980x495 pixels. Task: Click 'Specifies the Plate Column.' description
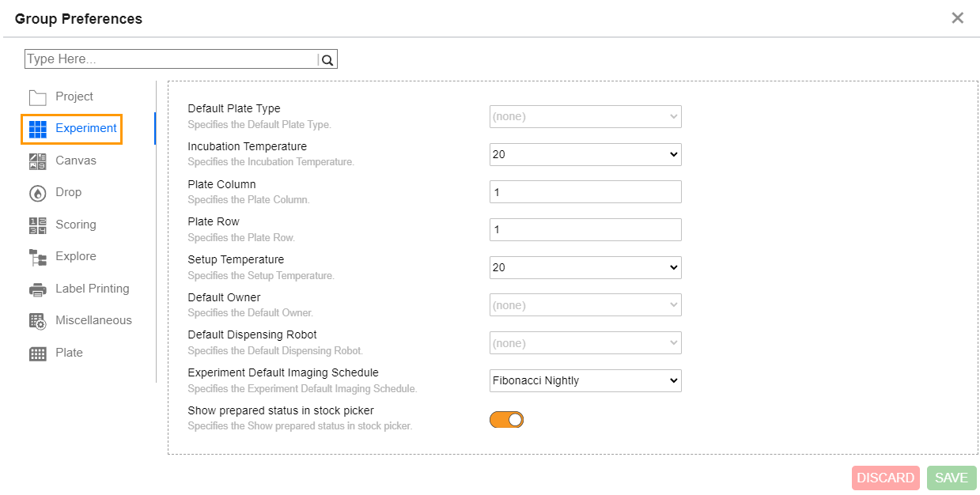(x=248, y=200)
